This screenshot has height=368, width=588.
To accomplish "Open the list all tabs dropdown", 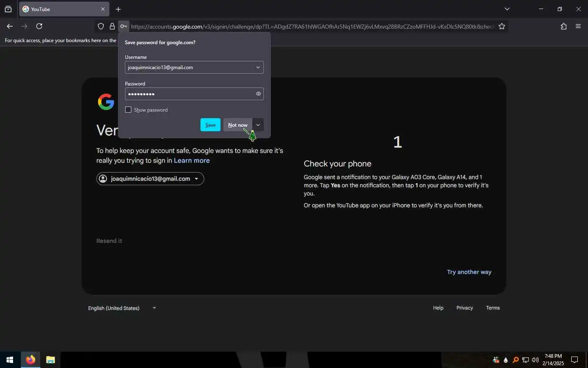I will (507, 9).
